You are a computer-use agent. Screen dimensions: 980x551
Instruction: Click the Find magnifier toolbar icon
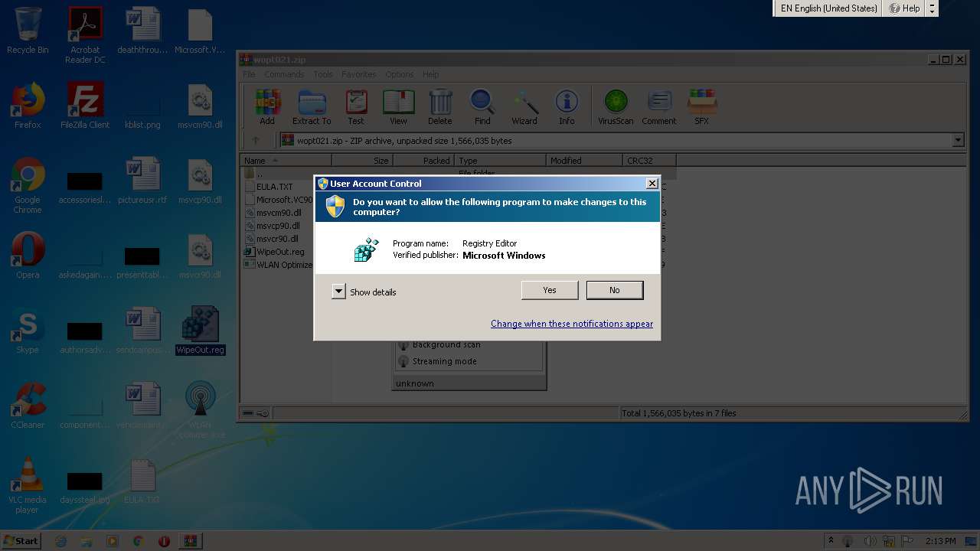pyautogui.click(x=482, y=107)
